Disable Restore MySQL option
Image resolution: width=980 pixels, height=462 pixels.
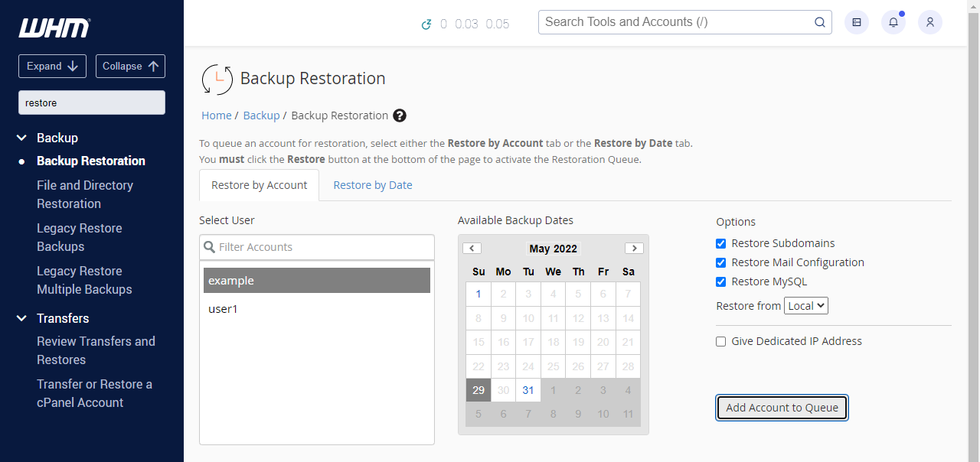(720, 281)
